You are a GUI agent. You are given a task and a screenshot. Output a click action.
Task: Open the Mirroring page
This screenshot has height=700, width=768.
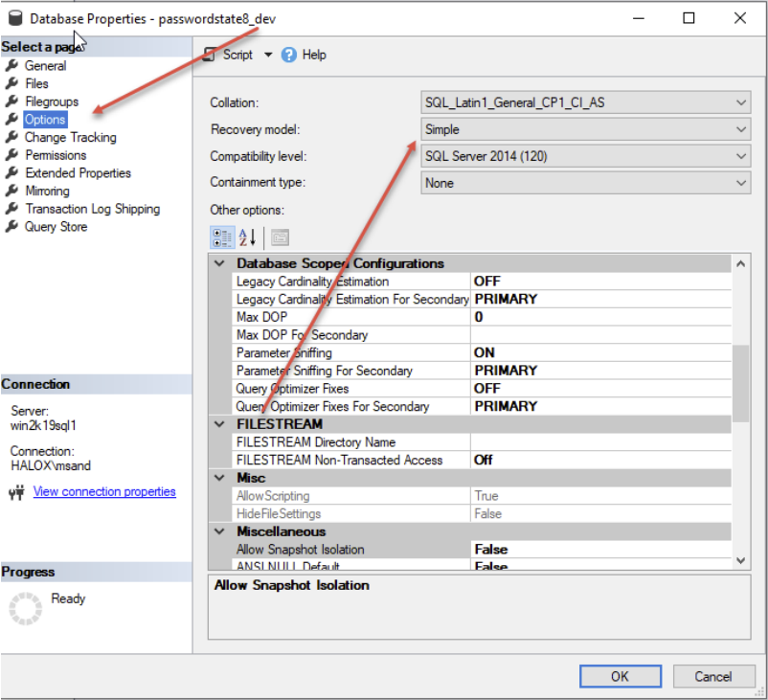[48, 192]
